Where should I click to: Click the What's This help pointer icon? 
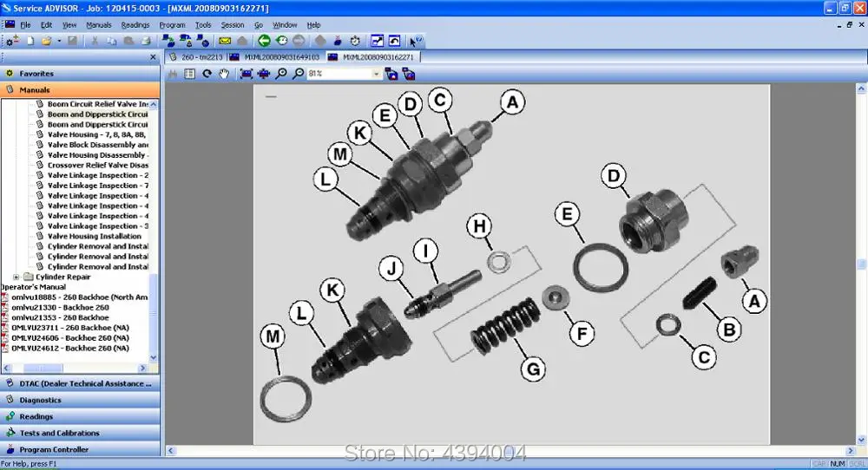tap(416, 41)
